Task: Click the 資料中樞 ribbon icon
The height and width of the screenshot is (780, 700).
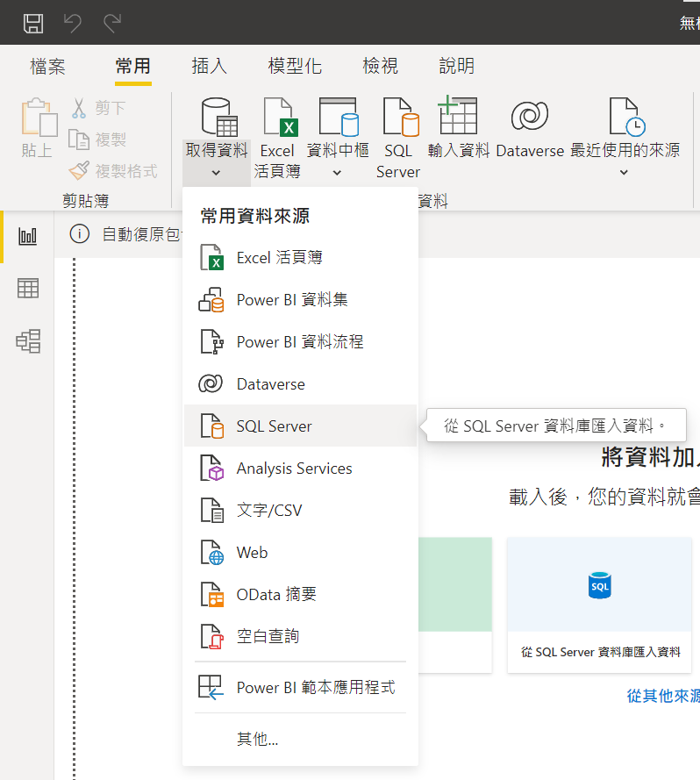Action: click(x=339, y=118)
